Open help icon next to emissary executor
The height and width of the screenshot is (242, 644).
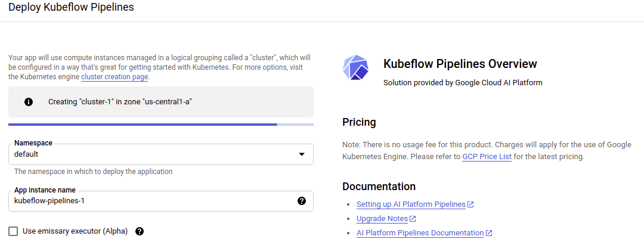click(139, 231)
